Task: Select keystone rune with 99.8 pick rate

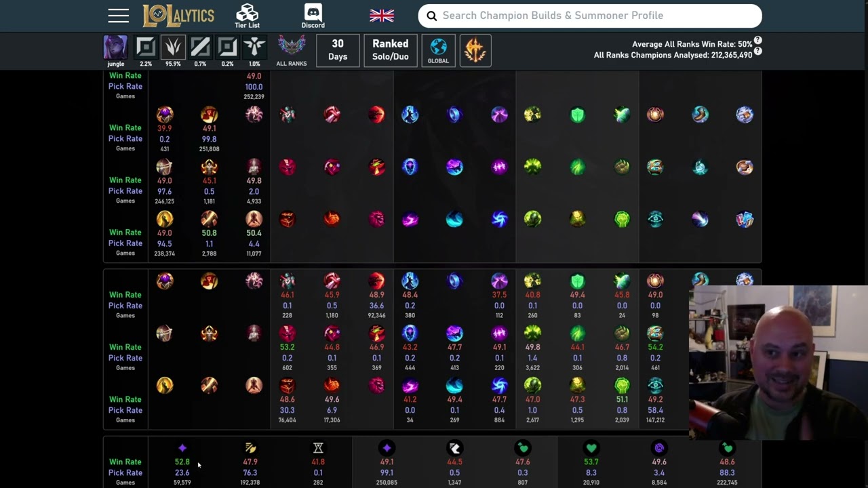Action: (x=209, y=115)
